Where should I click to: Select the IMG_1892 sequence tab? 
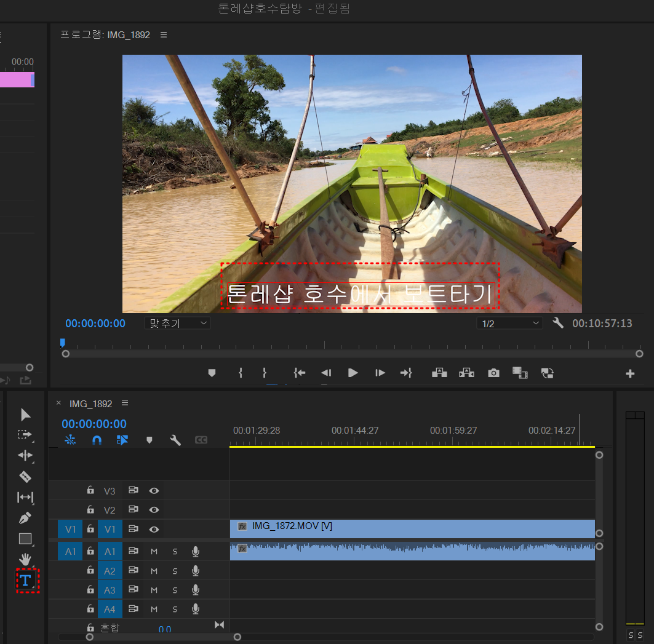(90, 403)
